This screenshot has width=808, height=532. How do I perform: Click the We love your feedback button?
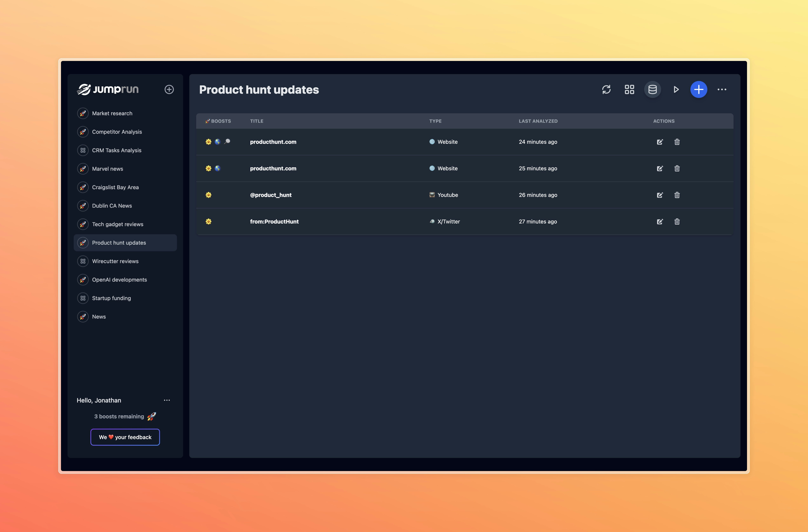(125, 437)
